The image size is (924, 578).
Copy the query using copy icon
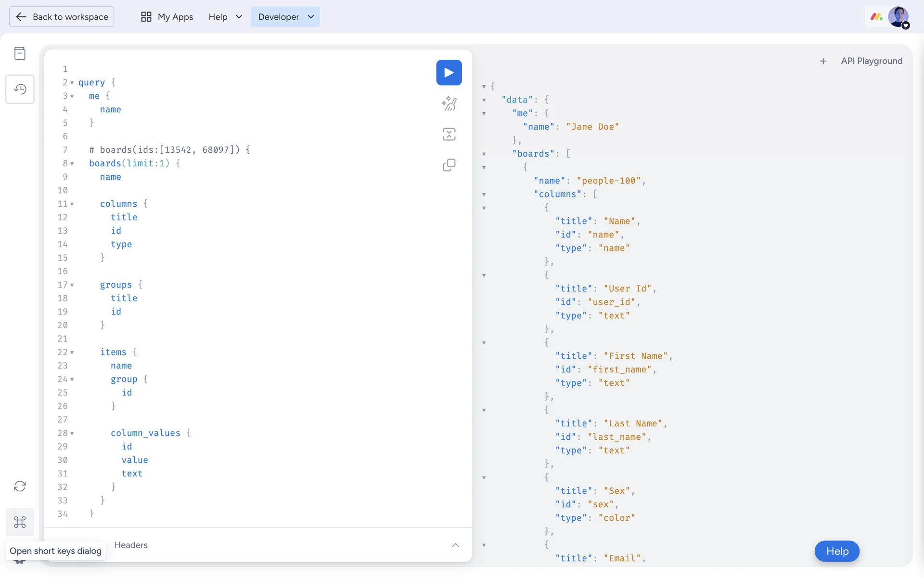(x=449, y=165)
